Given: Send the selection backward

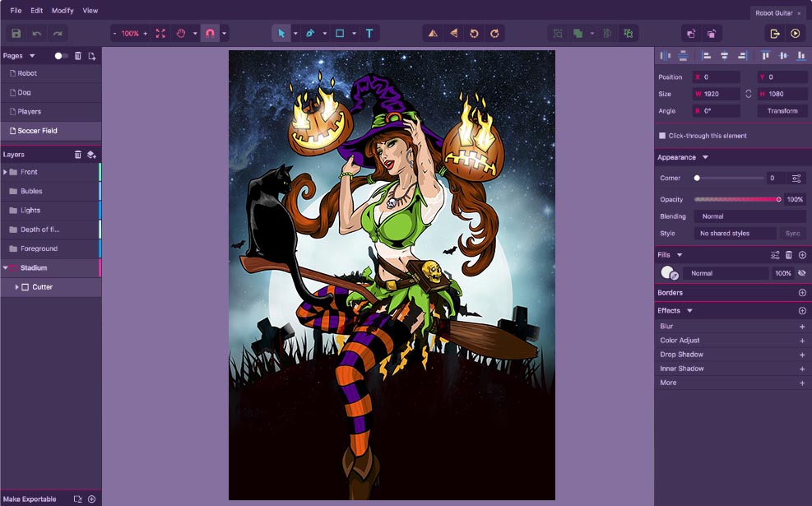Looking at the screenshot, I should [712, 34].
